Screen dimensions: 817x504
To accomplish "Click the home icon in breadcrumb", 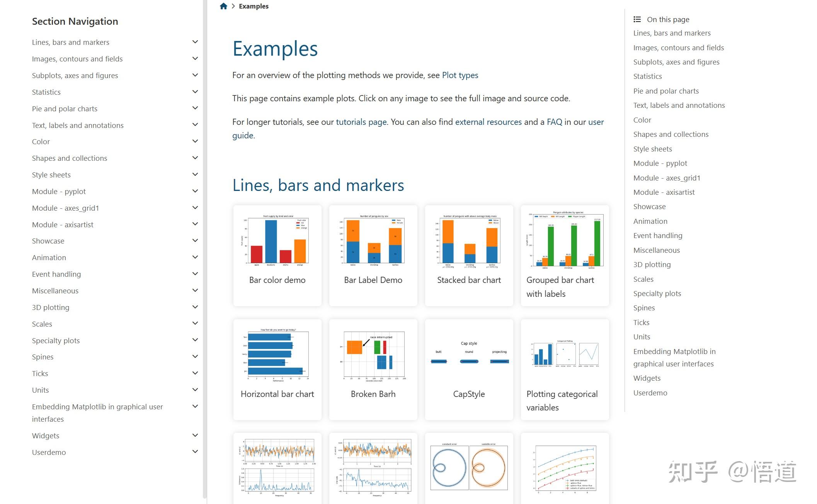I will click(223, 6).
